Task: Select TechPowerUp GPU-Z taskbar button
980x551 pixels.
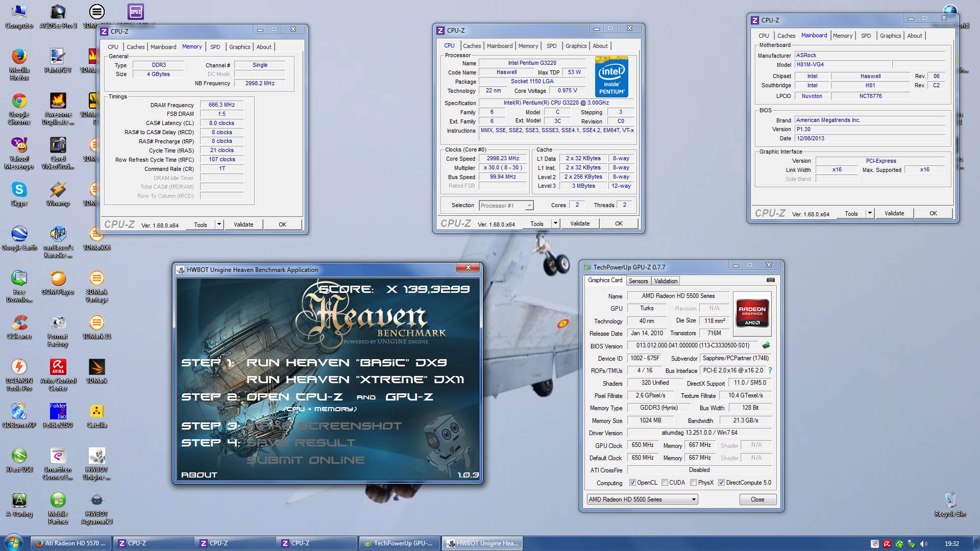Action: (x=399, y=543)
